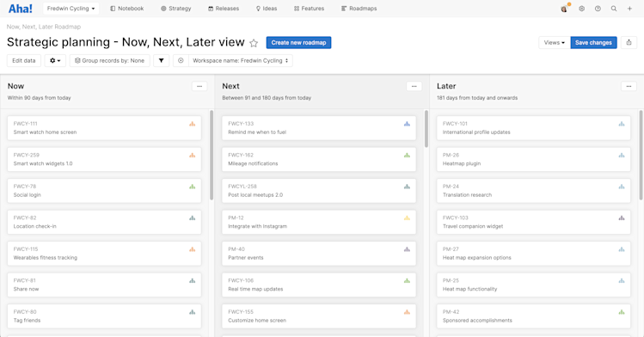Open the Fredwin Cycling workspace dropdown
Viewport: 644px width, 337px height.
tap(71, 9)
